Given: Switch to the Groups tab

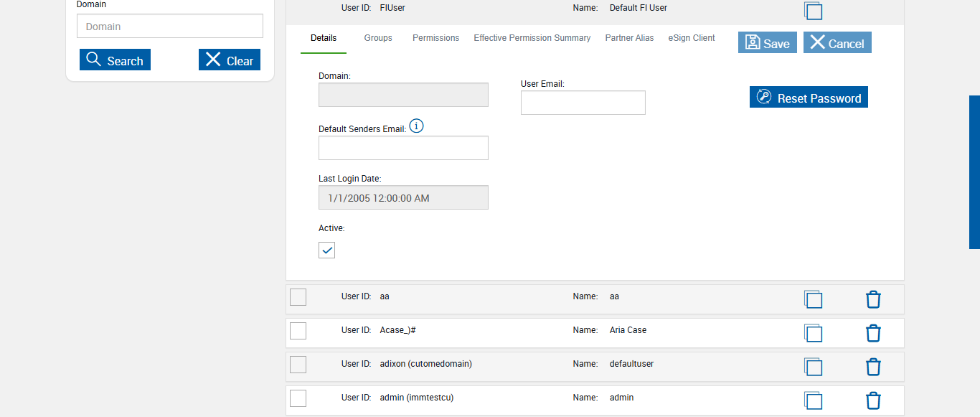Looking at the screenshot, I should (378, 38).
